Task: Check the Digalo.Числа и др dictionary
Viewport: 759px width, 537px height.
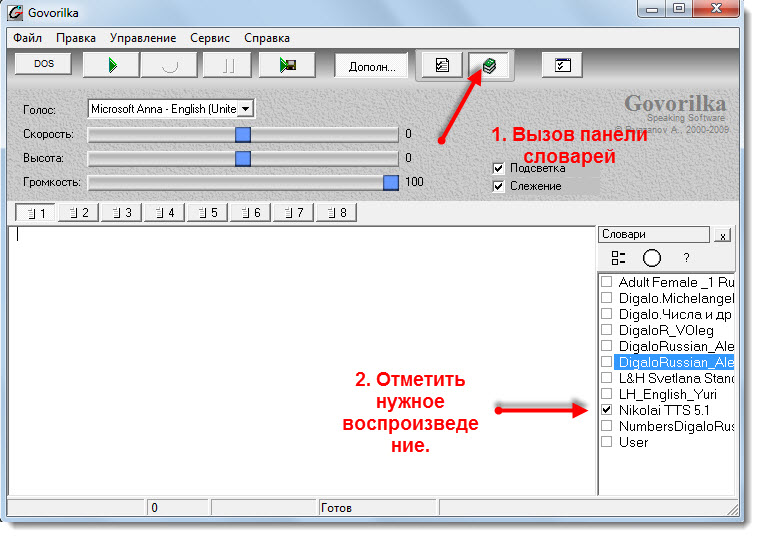Action: pos(607,314)
